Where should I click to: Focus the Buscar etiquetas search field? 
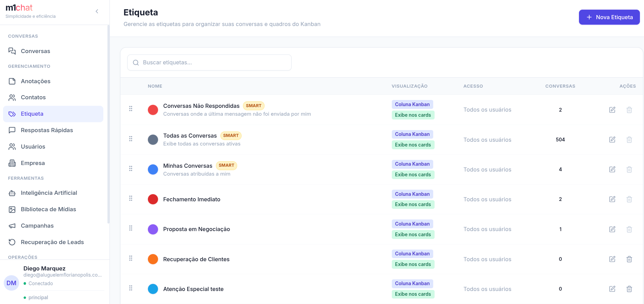pos(209,62)
